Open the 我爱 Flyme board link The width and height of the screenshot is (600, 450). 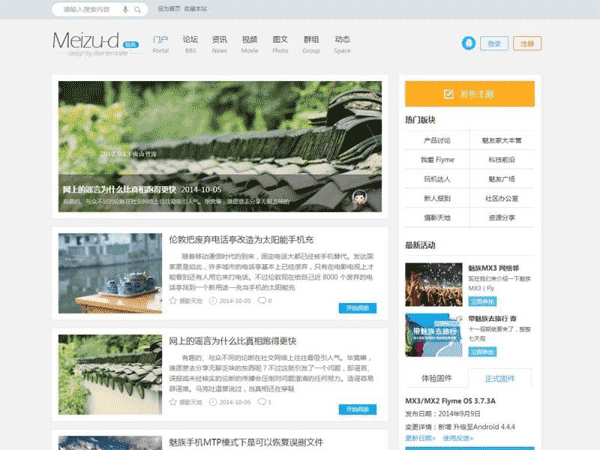[437, 160]
